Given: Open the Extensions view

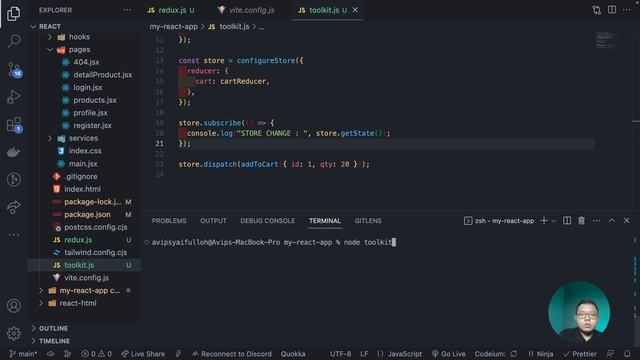Looking at the screenshot, I should pos(14,125).
